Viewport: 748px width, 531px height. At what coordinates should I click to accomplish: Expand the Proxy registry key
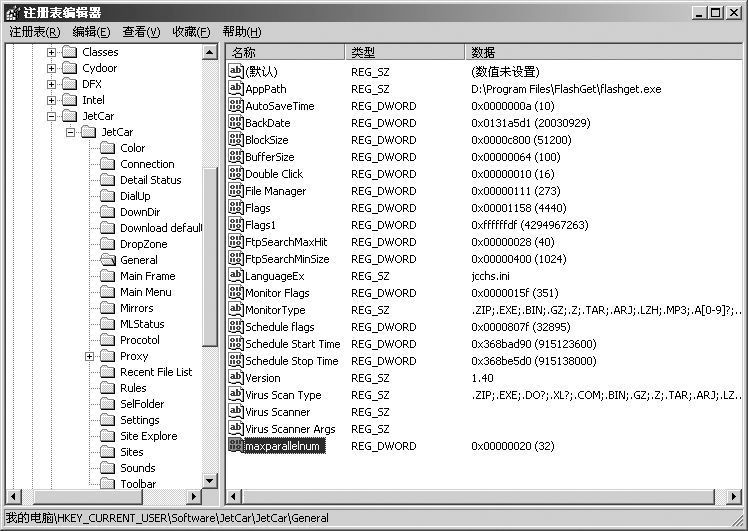89,356
